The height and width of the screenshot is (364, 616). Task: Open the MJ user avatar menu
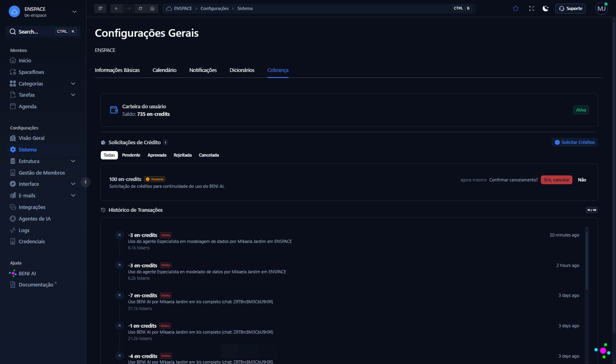[x=602, y=8]
